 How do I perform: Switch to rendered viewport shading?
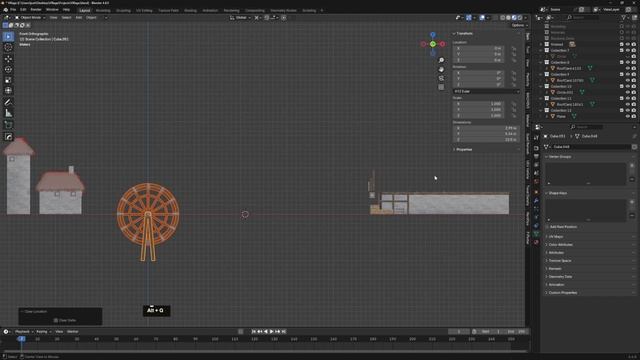point(520,18)
